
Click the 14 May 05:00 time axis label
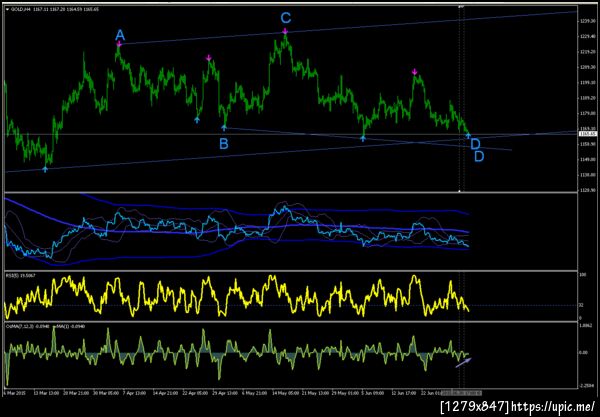coord(285,393)
